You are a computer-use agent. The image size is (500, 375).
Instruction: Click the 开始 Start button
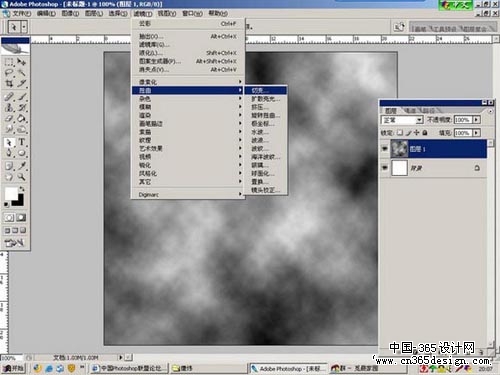pos(13,368)
